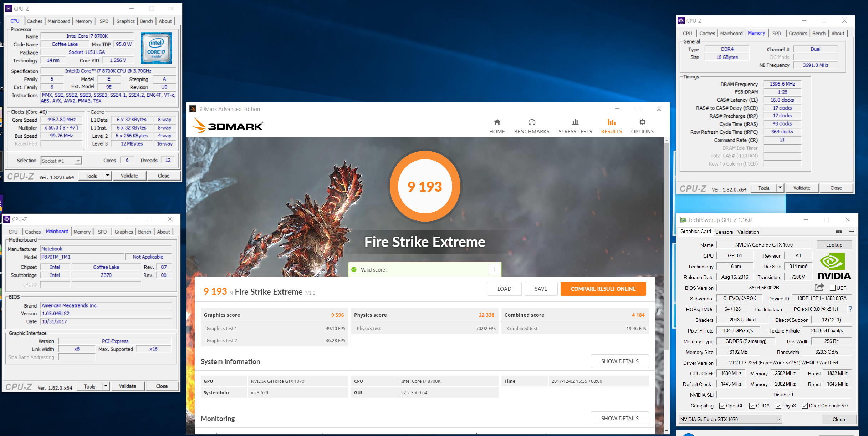
Task: Click the SAVE button in 3DMark
Action: coord(541,289)
